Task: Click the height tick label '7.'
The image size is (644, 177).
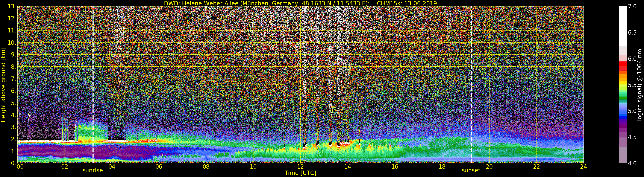Action: click(x=13, y=79)
